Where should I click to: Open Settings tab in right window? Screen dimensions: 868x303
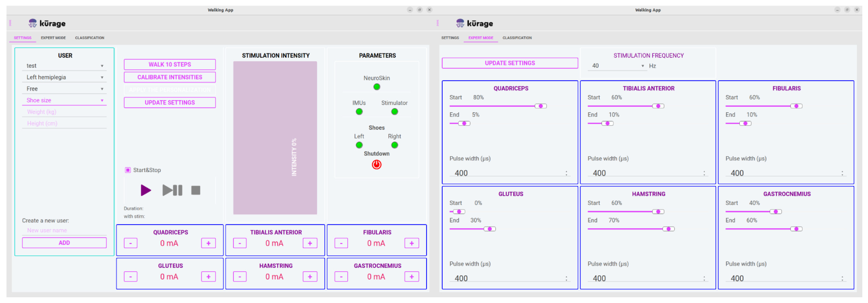coord(450,38)
